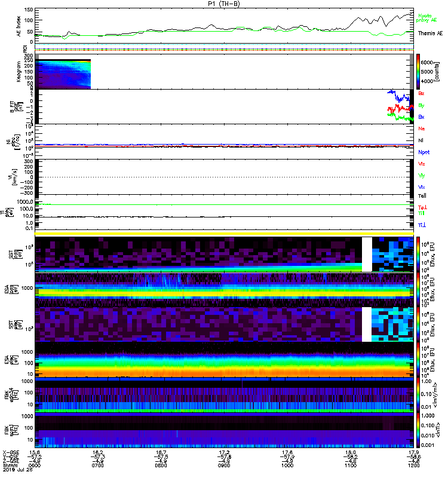
Task: Click the white data gap in SST ions panel
Action: (x=367, y=255)
